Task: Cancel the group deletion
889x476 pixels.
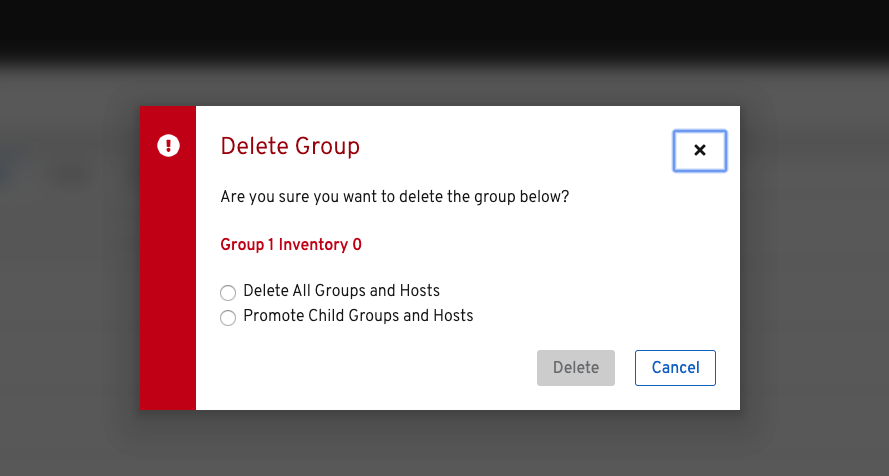Action: point(675,368)
